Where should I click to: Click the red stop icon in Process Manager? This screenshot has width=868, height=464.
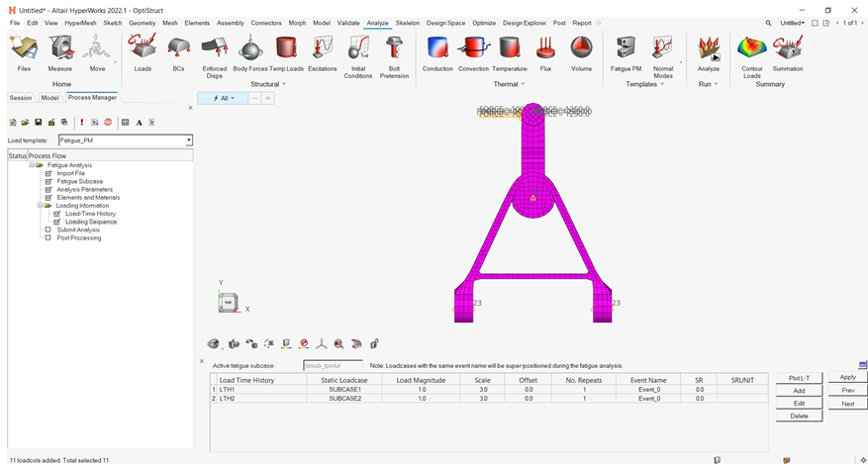108,123
